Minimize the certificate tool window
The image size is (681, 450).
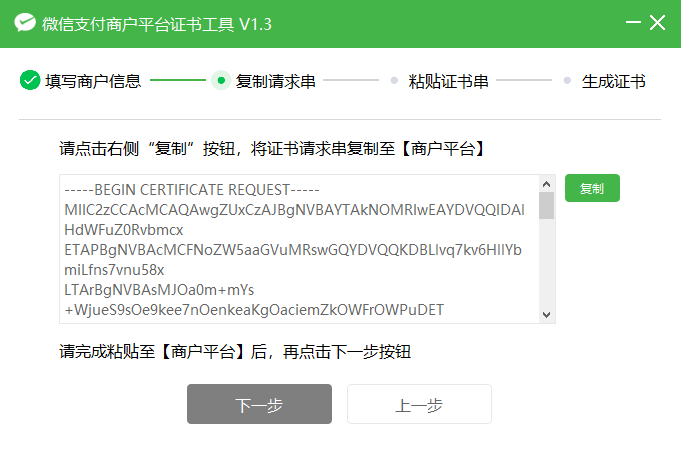(633, 22)
